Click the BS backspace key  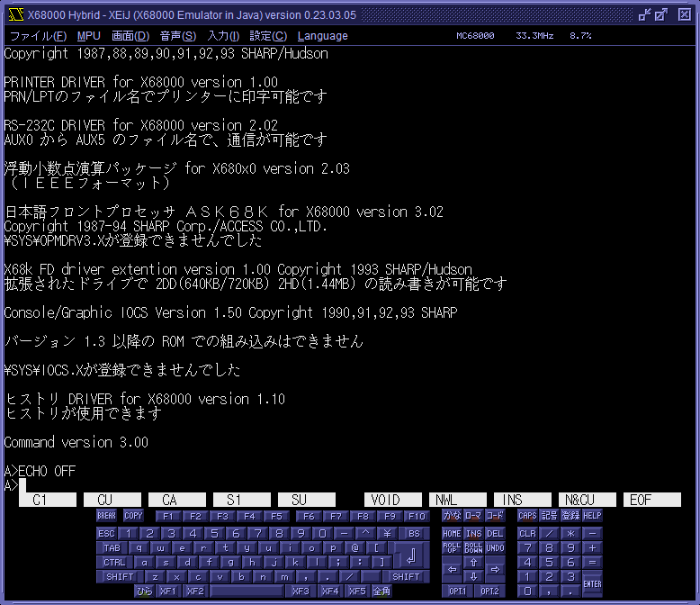click(414, 534)
